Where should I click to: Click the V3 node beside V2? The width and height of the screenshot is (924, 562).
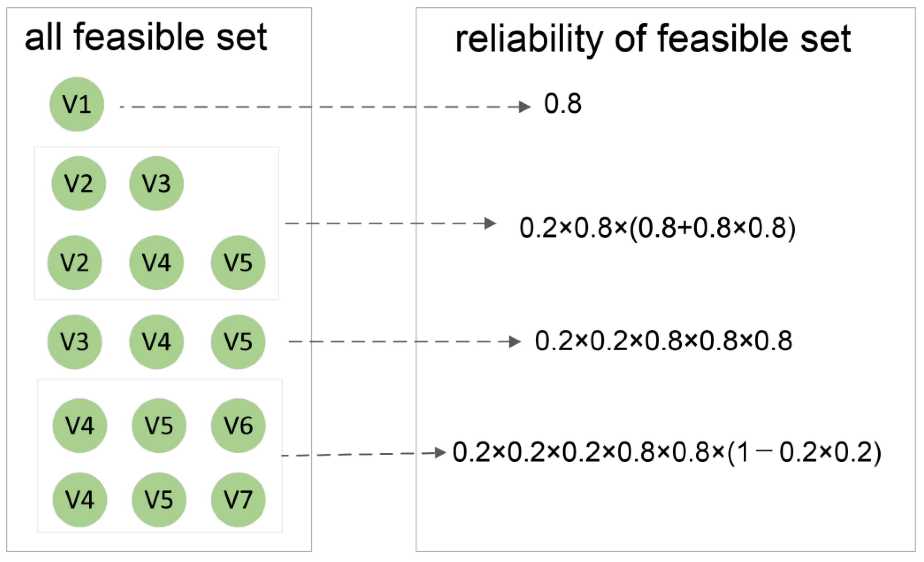(156, 183)
